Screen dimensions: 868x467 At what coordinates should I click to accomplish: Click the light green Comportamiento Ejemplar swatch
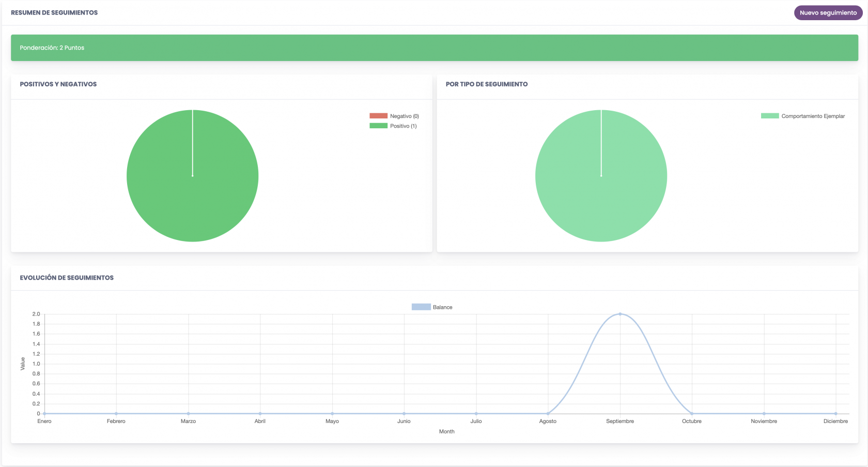click(x=770, y=116)
